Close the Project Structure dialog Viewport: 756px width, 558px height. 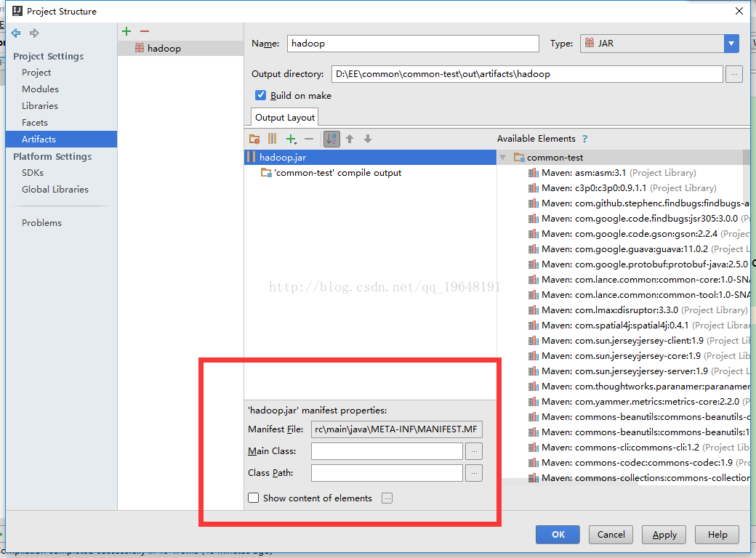tap(739, 11)
